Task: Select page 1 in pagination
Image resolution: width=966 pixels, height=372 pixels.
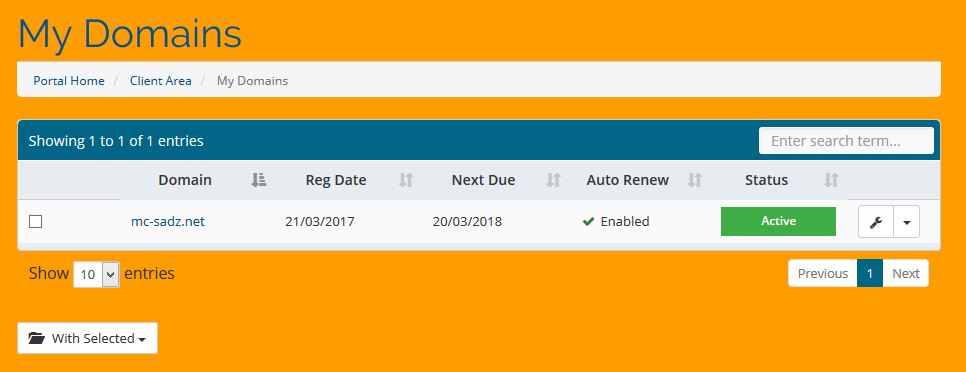Action: tap(870, 273)
